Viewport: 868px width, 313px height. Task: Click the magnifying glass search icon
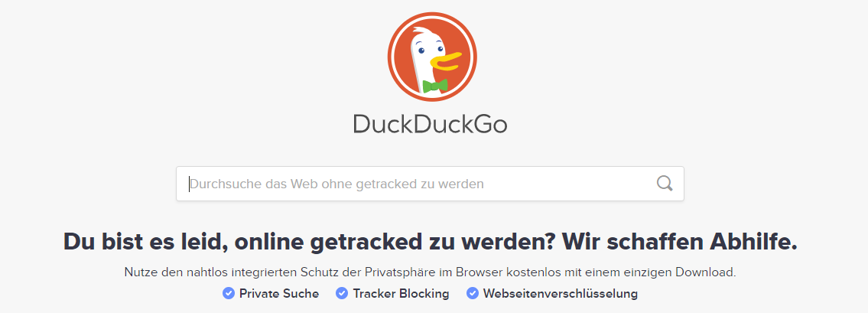[x=665, y=184]
